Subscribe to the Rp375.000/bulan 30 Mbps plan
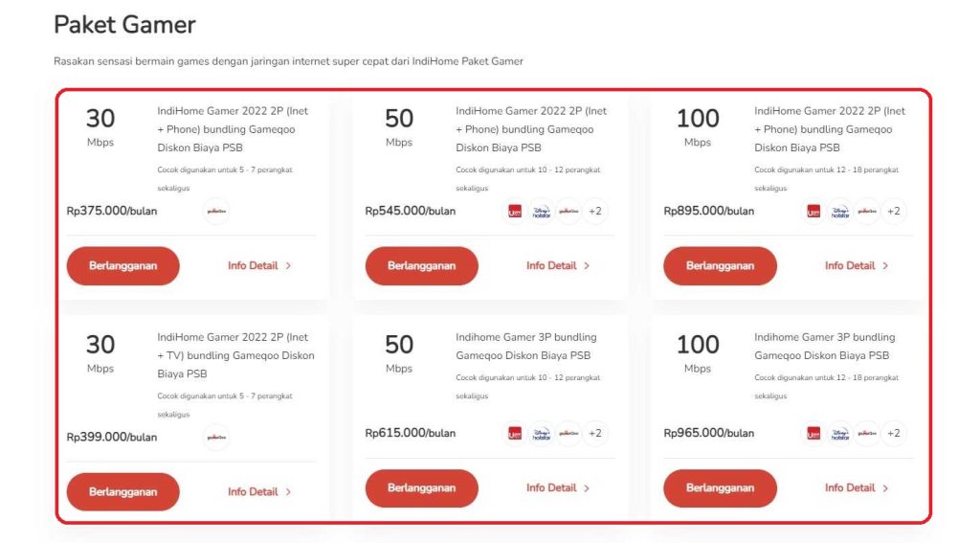Screen dimensions: 980x543 pos(122,265)
